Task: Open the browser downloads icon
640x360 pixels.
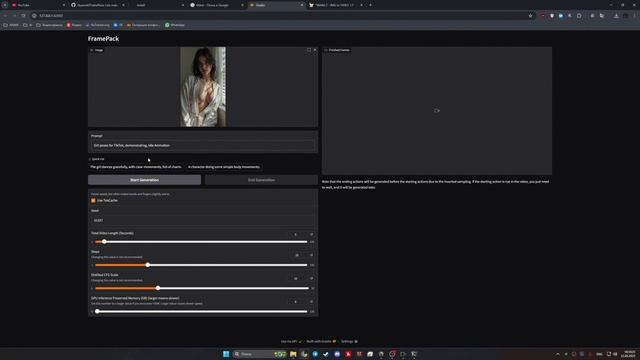Action: [616, 16]
